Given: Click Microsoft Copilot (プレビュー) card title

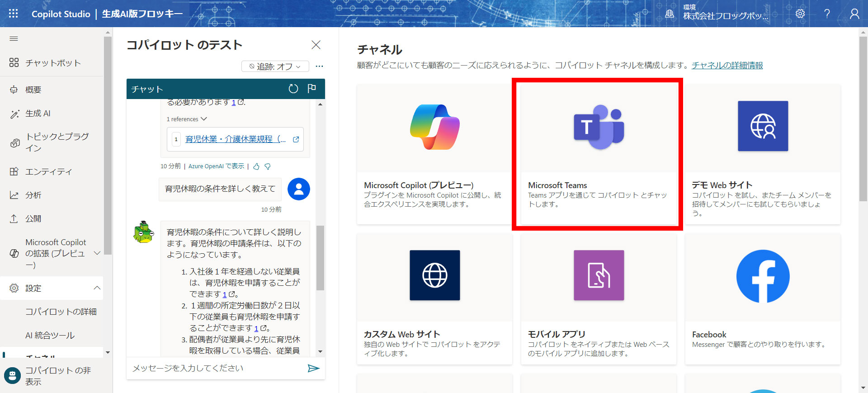Looking at the screenshot, I should 419,185.
